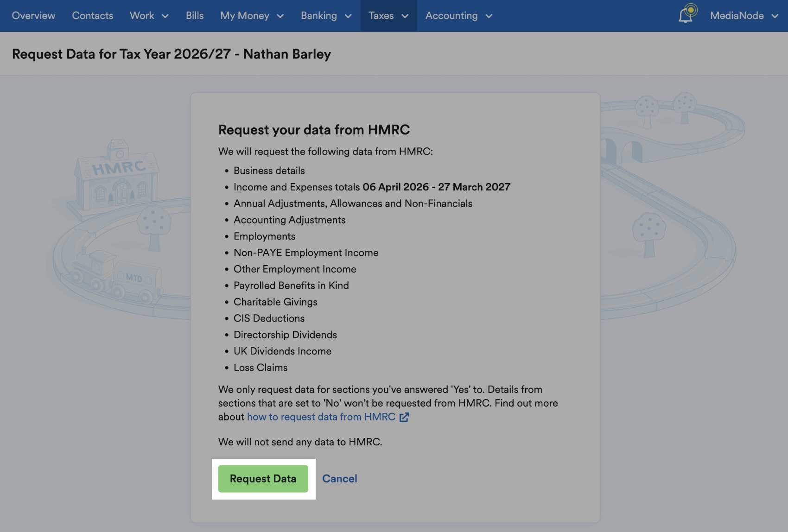Select the Loss Claims list item

pos(261,367)
